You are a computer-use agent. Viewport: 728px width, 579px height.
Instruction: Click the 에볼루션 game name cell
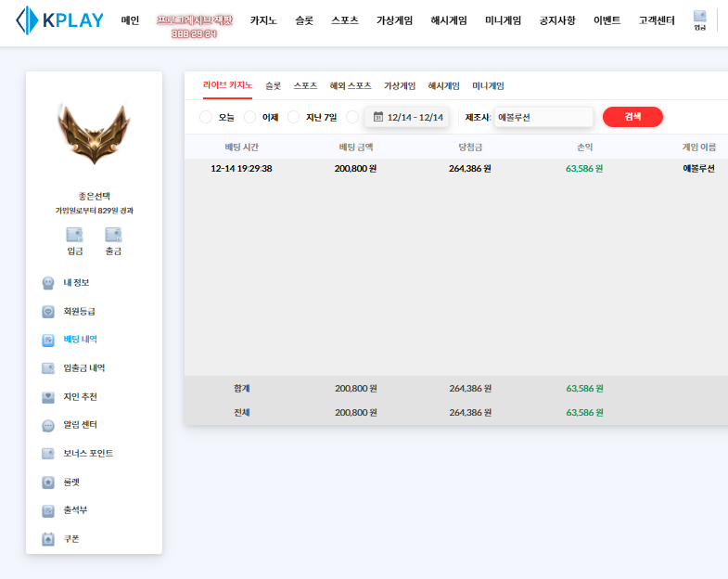coord(698,169)
